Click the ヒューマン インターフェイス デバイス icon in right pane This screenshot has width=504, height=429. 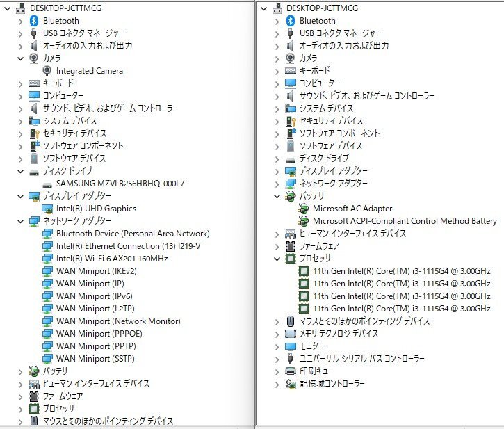click(x=291, y=234)
